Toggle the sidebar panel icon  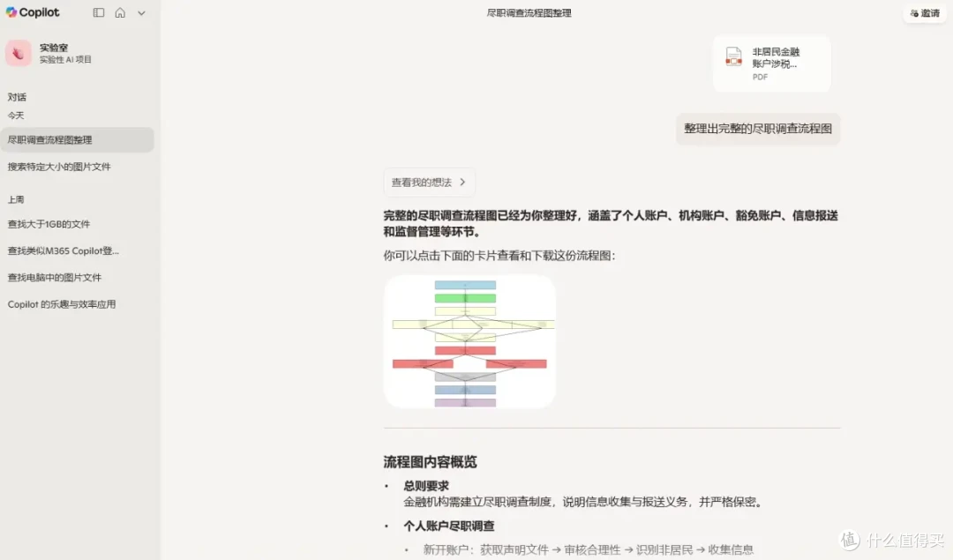click(x=99, y=12)
